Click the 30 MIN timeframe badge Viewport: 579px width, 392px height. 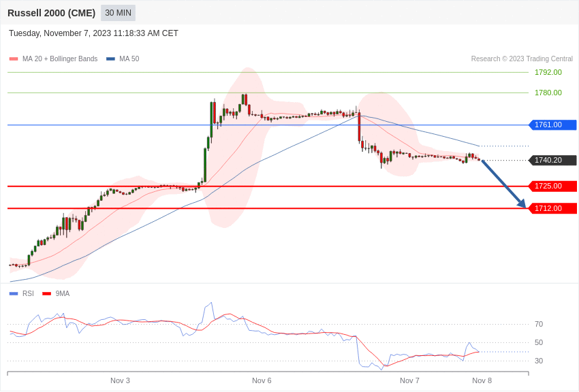pyautogui.click(x=118, y=13)
